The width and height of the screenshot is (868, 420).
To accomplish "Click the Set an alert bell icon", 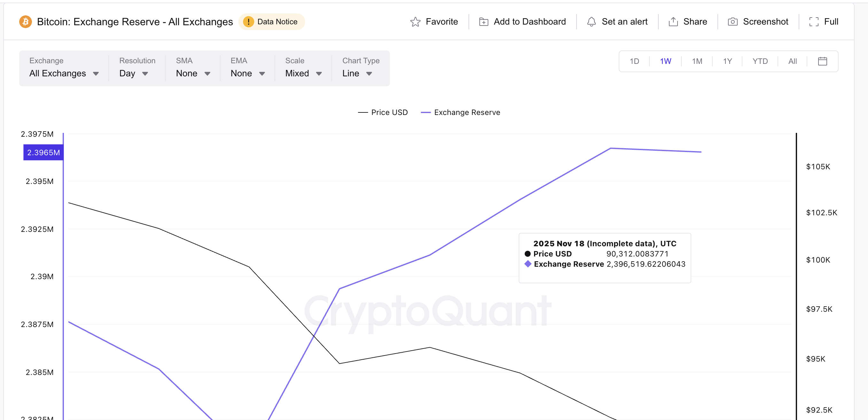I will [x=591, y=22].
